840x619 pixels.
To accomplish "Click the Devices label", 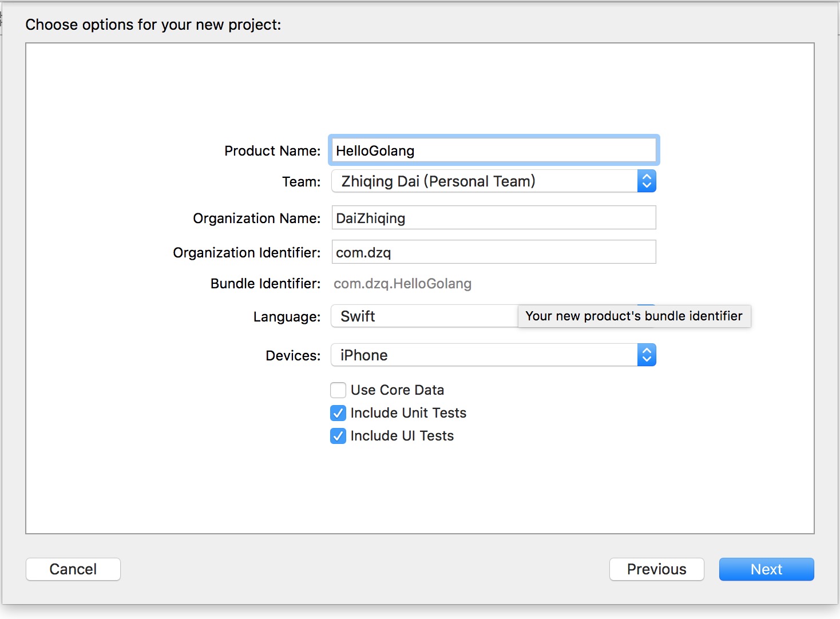I will tap(294, 356).
